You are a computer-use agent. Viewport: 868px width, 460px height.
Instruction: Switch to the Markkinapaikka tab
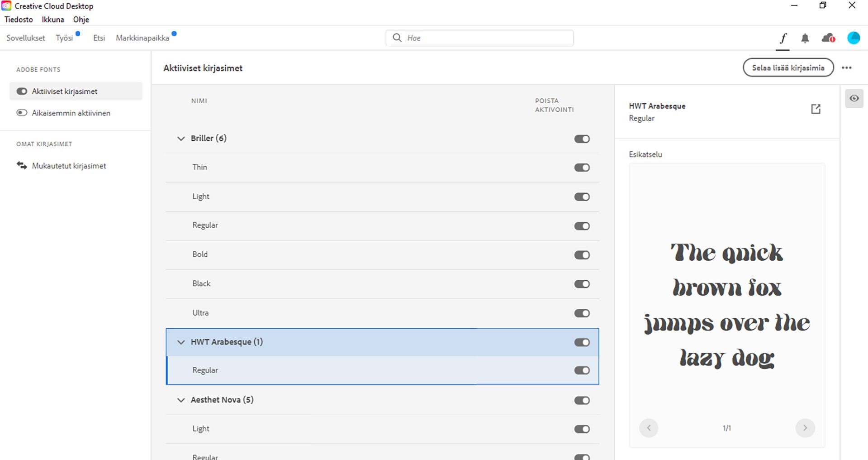(142, 38)
